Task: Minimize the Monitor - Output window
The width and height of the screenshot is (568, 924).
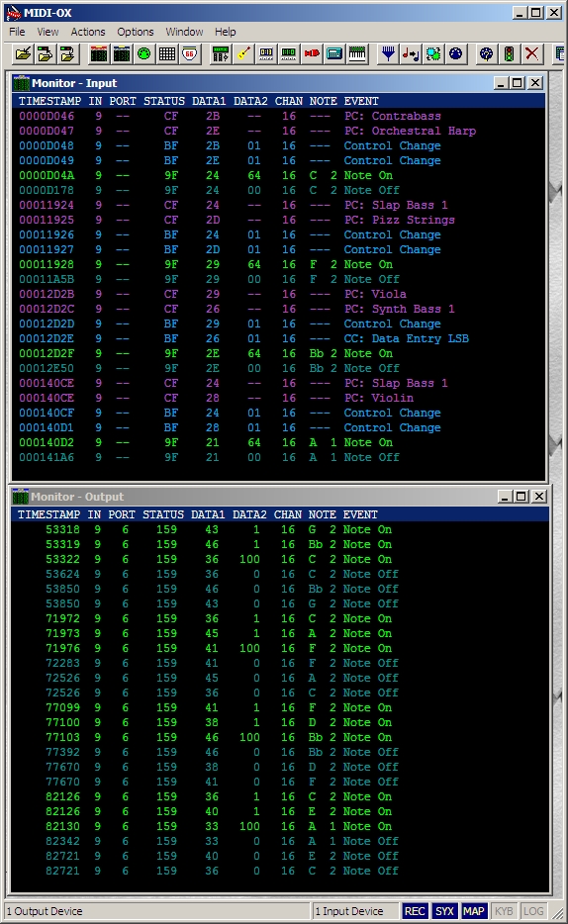Action: click(505, 497)
